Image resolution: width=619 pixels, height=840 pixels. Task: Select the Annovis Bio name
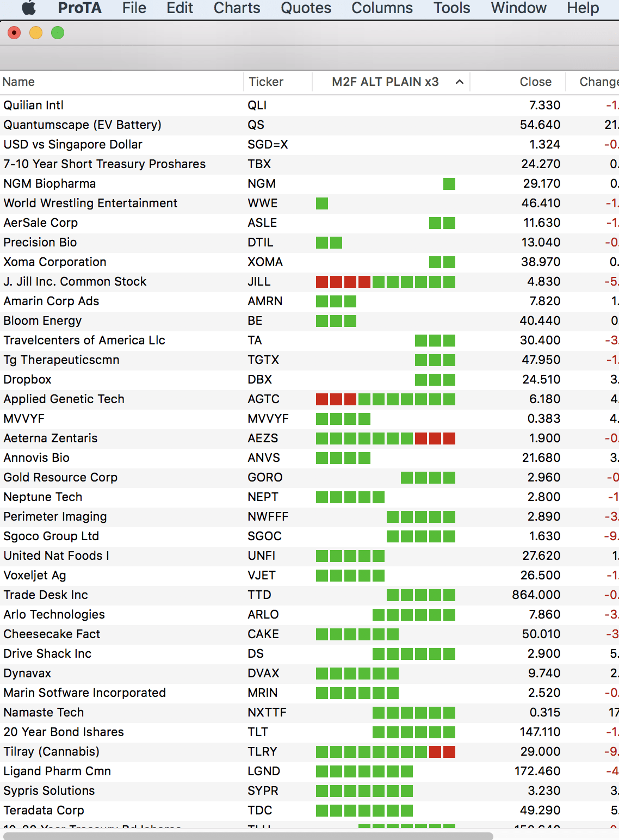pyautogui.click(x=36, y=458)
